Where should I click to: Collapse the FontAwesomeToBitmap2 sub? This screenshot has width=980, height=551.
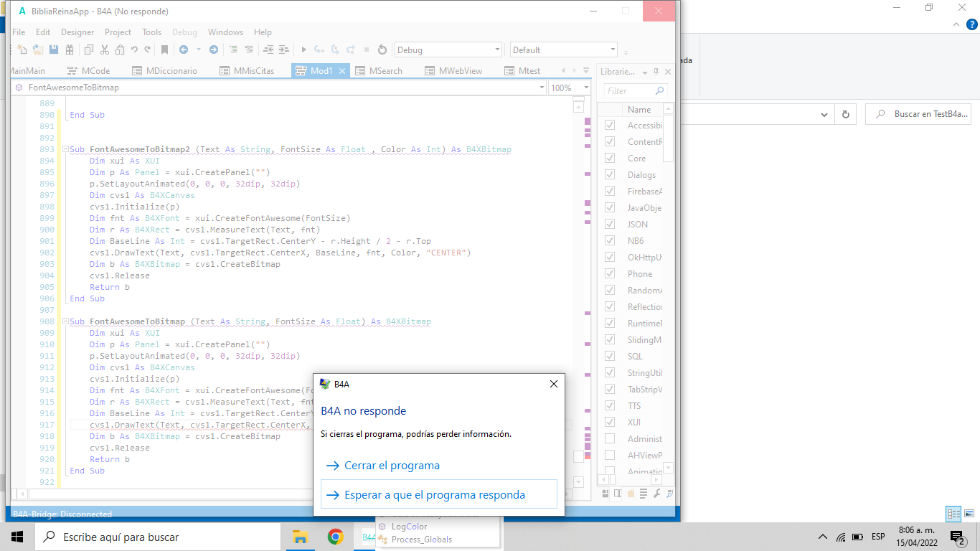click(x=65, y=149)
